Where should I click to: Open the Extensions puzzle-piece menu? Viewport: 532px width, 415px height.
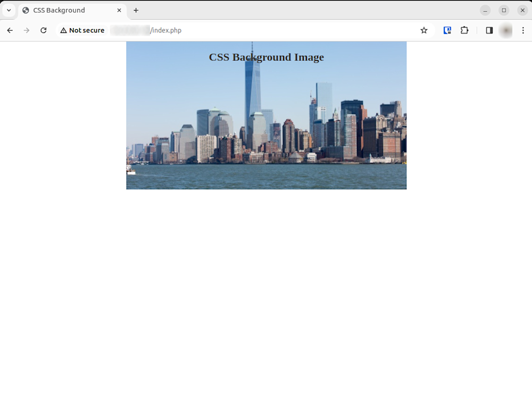pyautogui.click(x=464, y=30)
